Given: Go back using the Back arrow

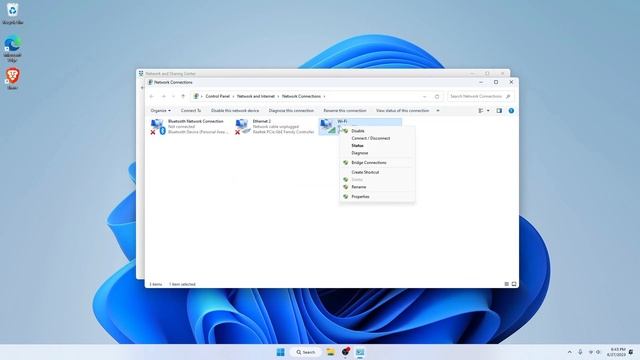Looking at the screenshot, I should point(152,96).
